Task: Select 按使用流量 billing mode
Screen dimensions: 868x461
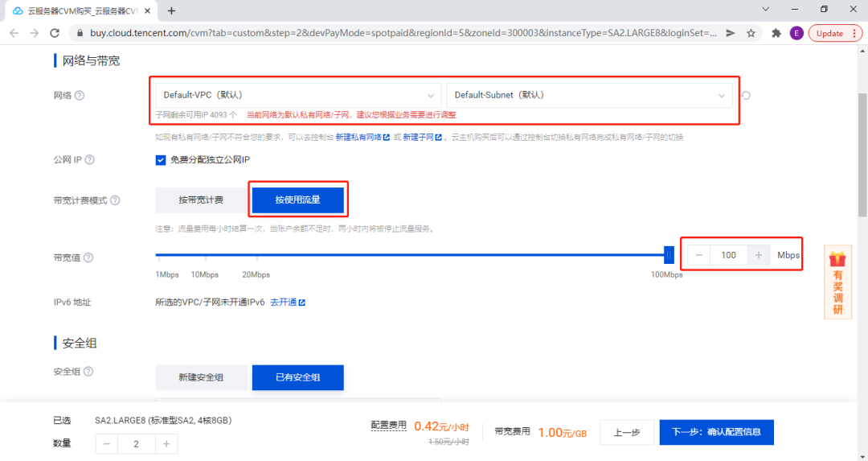Action: [298, 200]
